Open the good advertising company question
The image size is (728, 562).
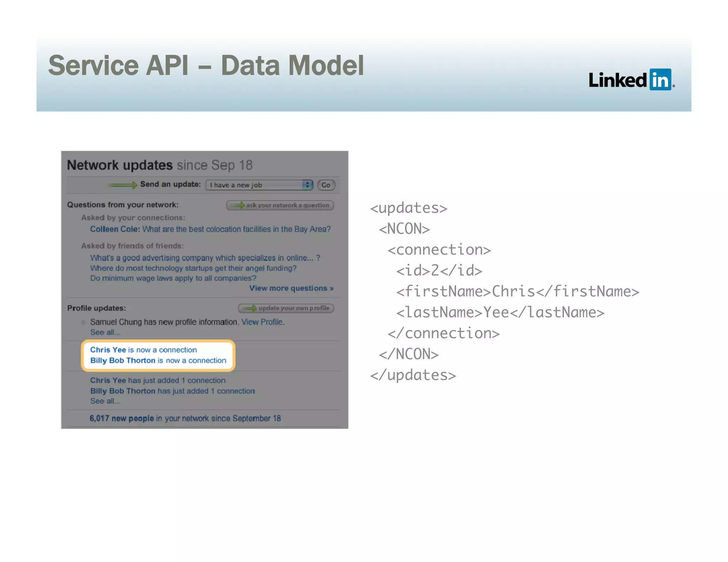[205, 258]
